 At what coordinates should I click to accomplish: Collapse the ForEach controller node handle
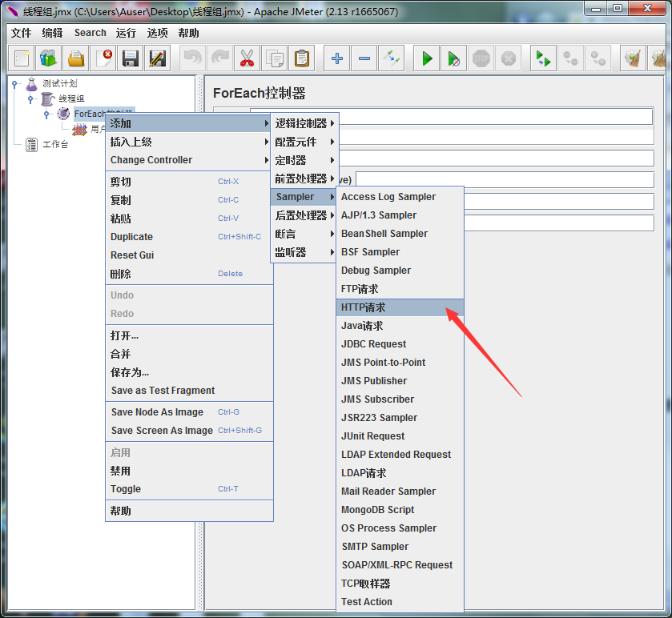click(46, 114)
